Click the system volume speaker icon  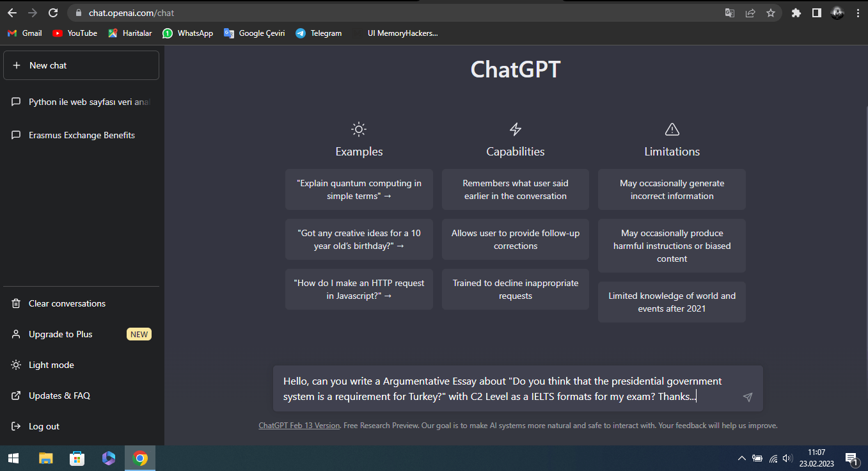click(787, 458)
